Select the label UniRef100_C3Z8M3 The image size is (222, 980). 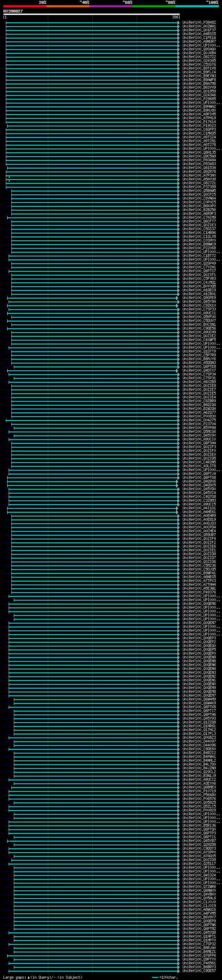199,500
